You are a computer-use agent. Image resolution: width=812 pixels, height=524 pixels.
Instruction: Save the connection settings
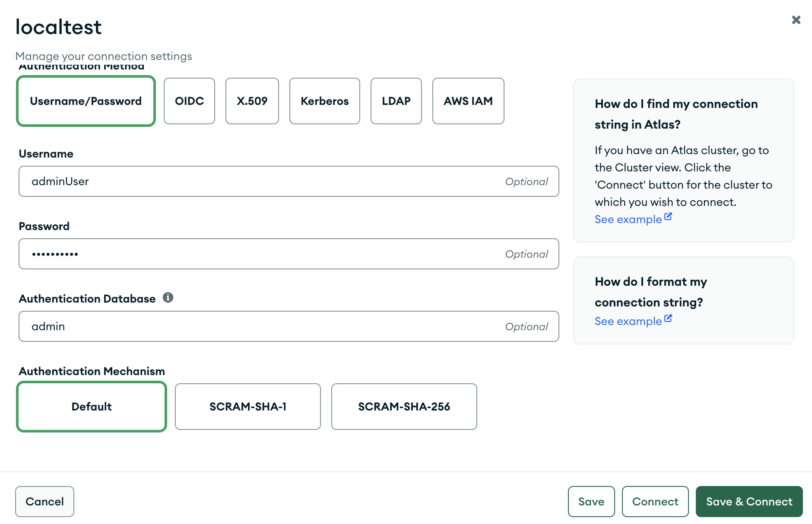click(x=591, y=501)
